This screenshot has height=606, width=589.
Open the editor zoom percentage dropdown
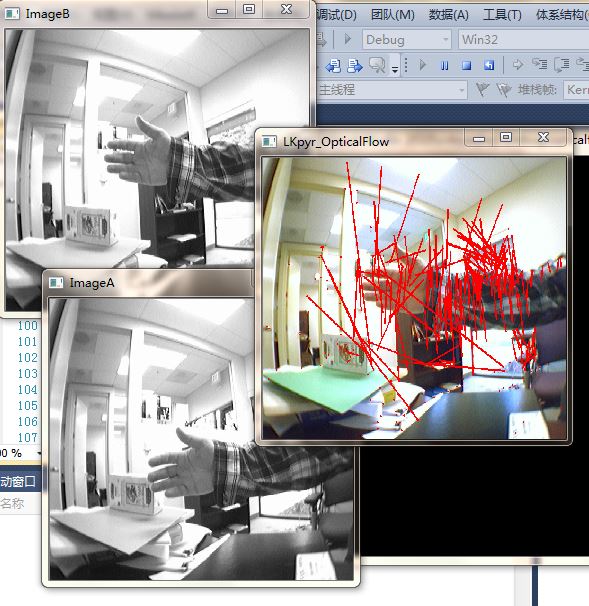(x=38, y=453)
